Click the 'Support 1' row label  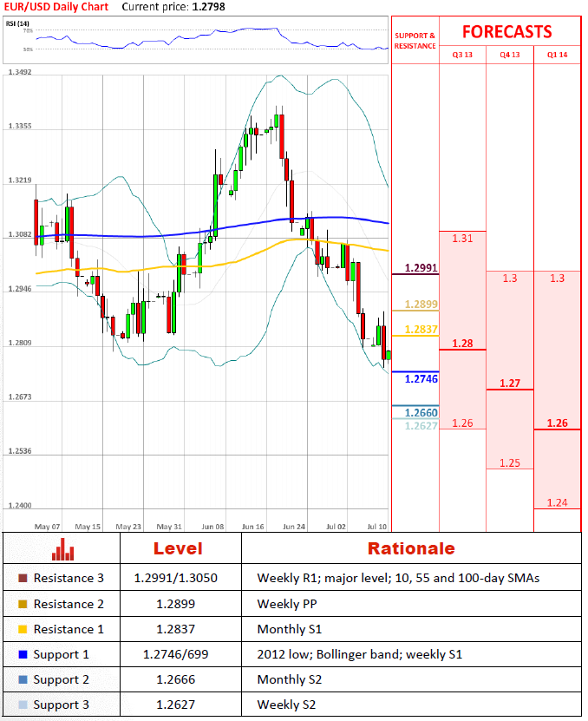tap(62, 655)
